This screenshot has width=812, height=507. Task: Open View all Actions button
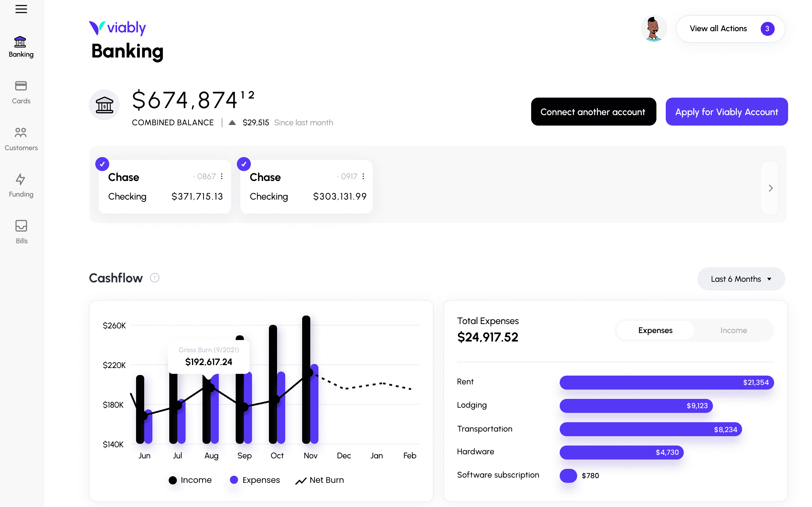[x=730, y=29]
